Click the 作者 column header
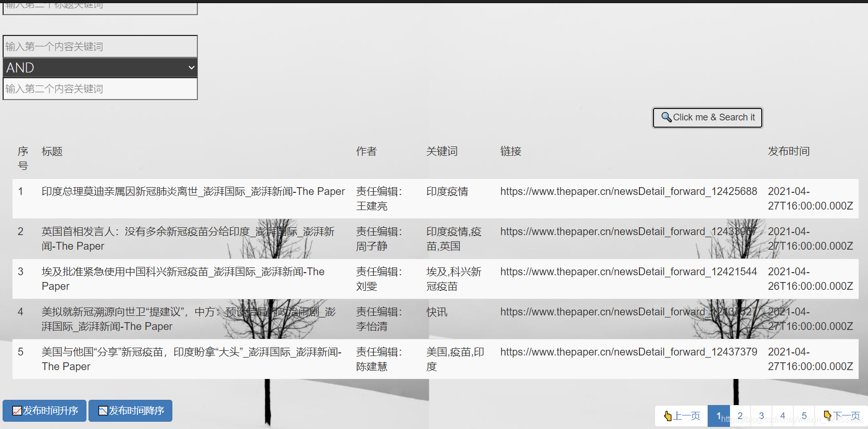The image size is (868, 429). pos(366,151)
